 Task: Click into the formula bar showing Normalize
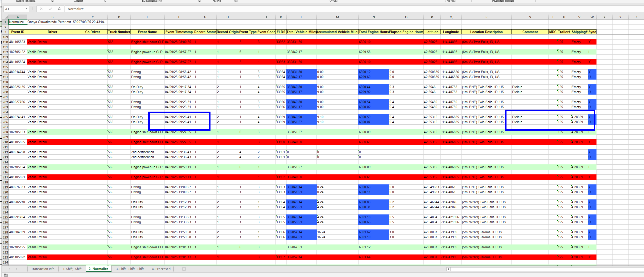click(250, 9)
